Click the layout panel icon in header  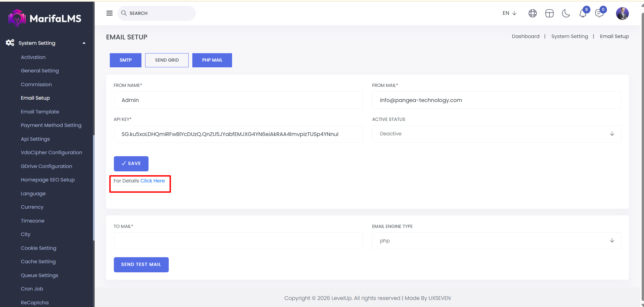coord(549,13)
